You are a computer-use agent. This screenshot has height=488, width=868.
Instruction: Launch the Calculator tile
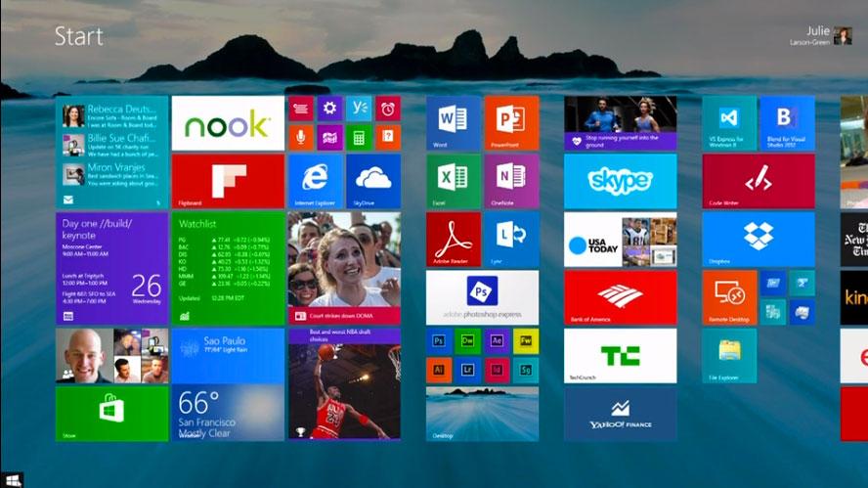[359, 137]
